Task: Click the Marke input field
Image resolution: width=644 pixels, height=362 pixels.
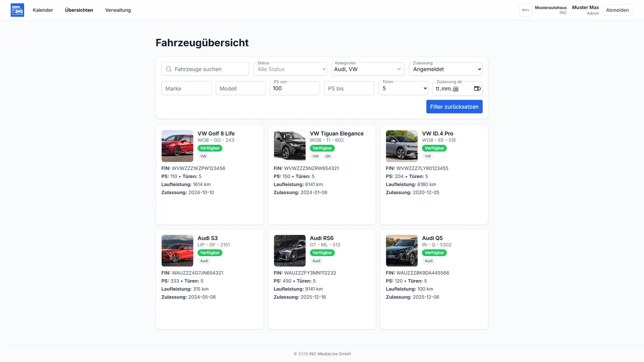Action: [x=186, y=88]
